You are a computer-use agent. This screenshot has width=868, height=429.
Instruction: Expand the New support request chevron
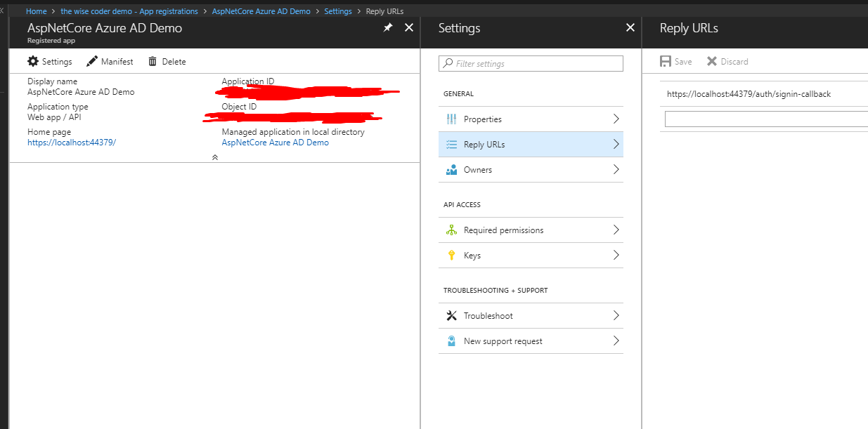click(x=616, y=341)
